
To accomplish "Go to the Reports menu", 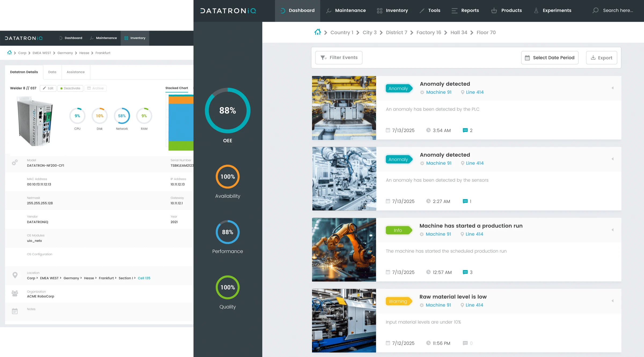I will coord(465,11).
